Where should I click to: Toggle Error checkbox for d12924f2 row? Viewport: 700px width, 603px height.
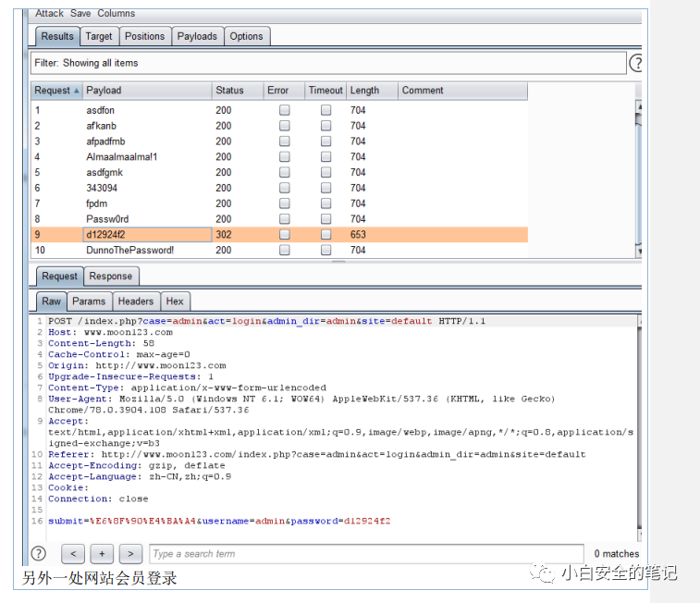point(285,234)
